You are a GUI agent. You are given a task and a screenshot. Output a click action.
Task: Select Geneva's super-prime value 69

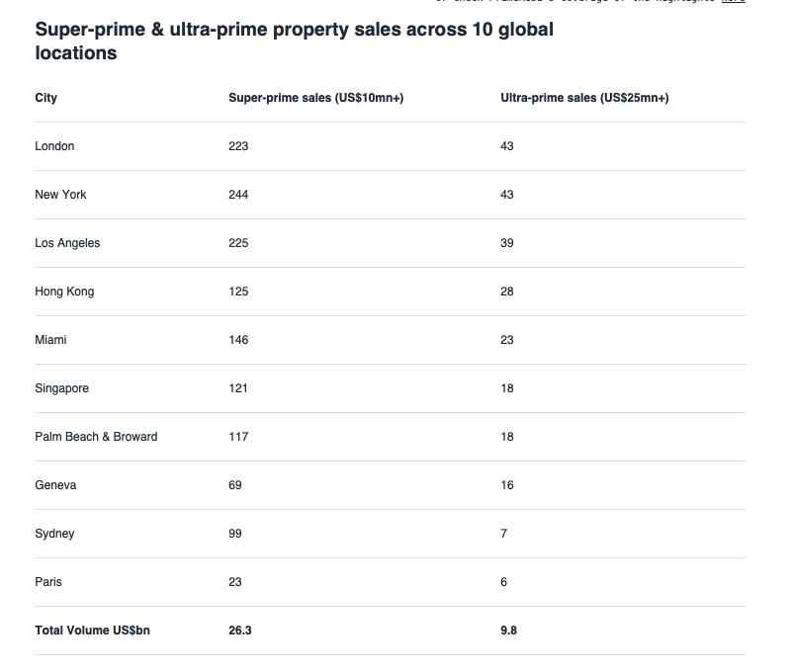click(x=235, y=485)
